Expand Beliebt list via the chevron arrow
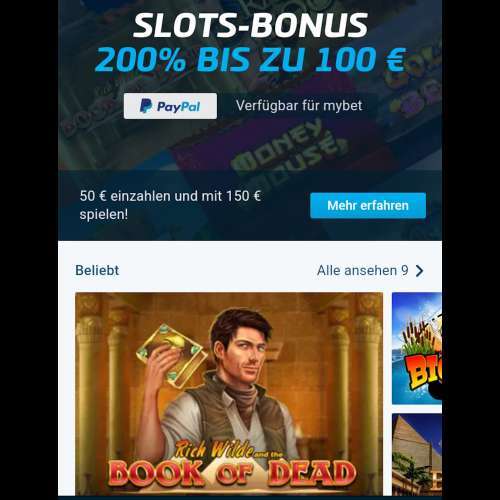 pyautogui.click(x=420, y=271)
